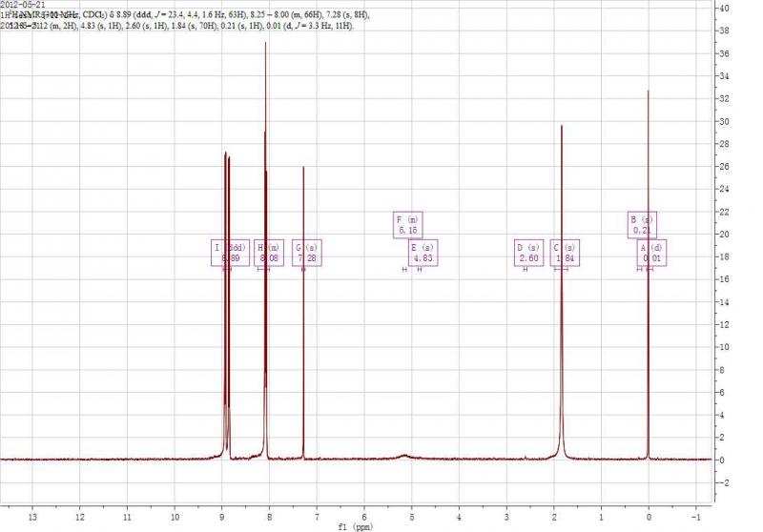Select multiplet label G (s) 7.28

pyautogui.click(x=306, y=253)
